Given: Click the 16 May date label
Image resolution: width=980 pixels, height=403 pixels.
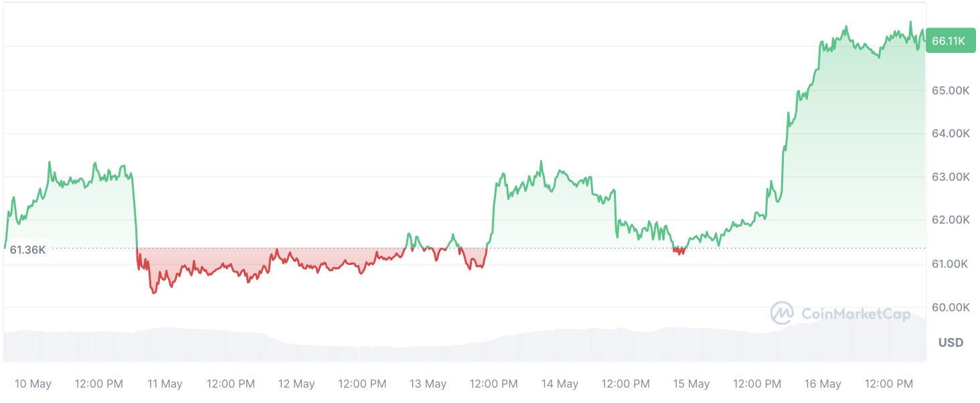Looking at the screenshot, I should [823, 384].
